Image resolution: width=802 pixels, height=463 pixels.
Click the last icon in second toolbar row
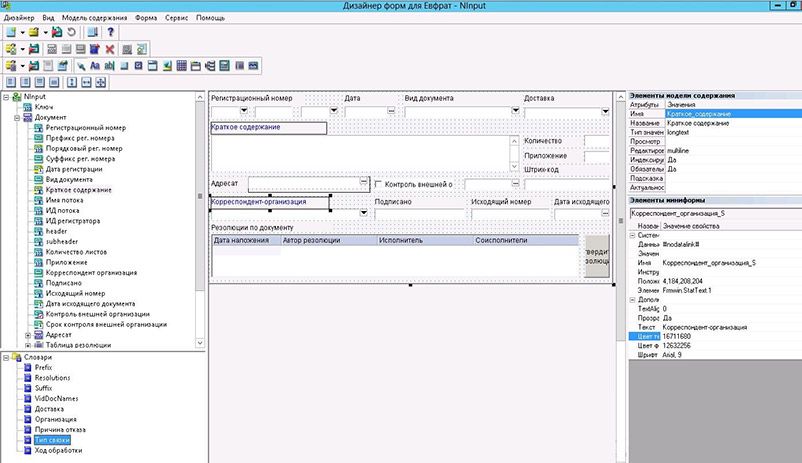tap(142, 49)
